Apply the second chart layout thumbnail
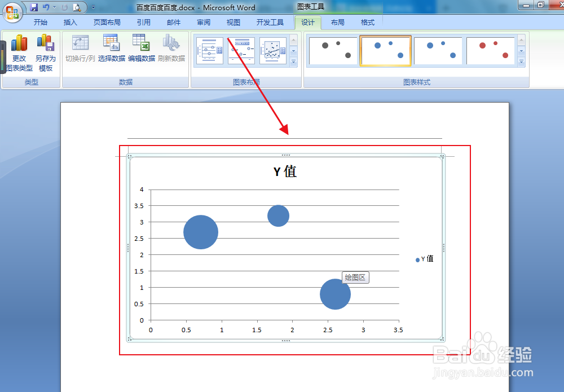This screenshot has width=564, height=392. pos(241,51)
